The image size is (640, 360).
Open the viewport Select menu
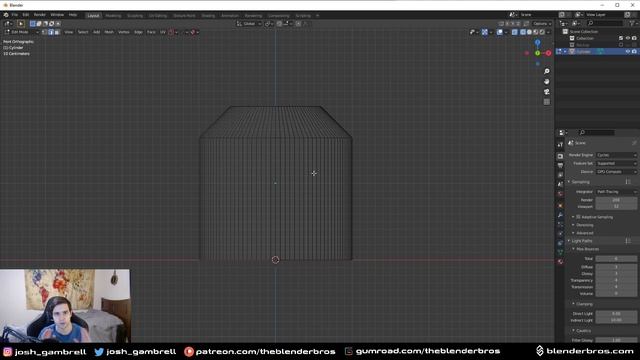pyautogui.click(x=83, y=32)
